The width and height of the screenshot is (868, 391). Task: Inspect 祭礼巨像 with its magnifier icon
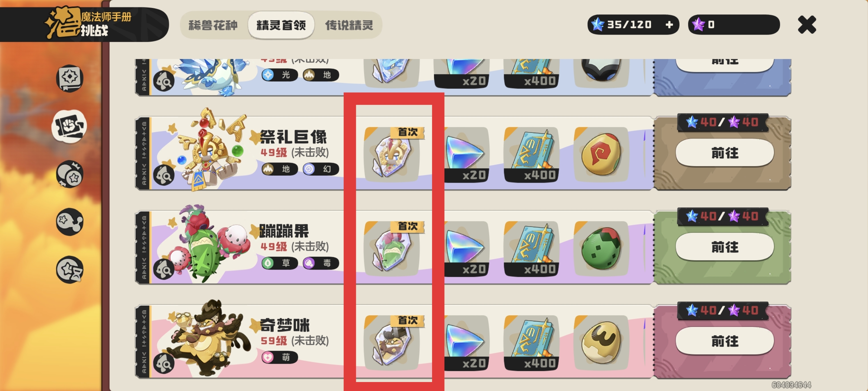point(164,175)
